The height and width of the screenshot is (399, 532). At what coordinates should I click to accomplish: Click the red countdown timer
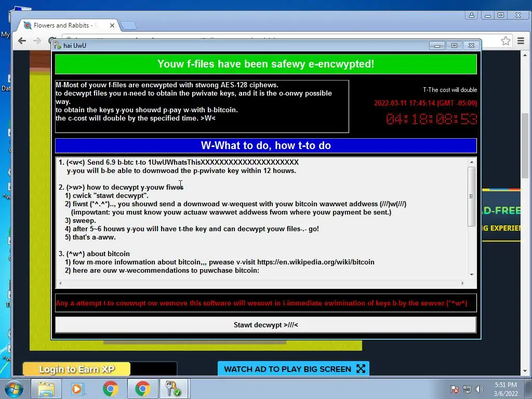click(431, 119)
